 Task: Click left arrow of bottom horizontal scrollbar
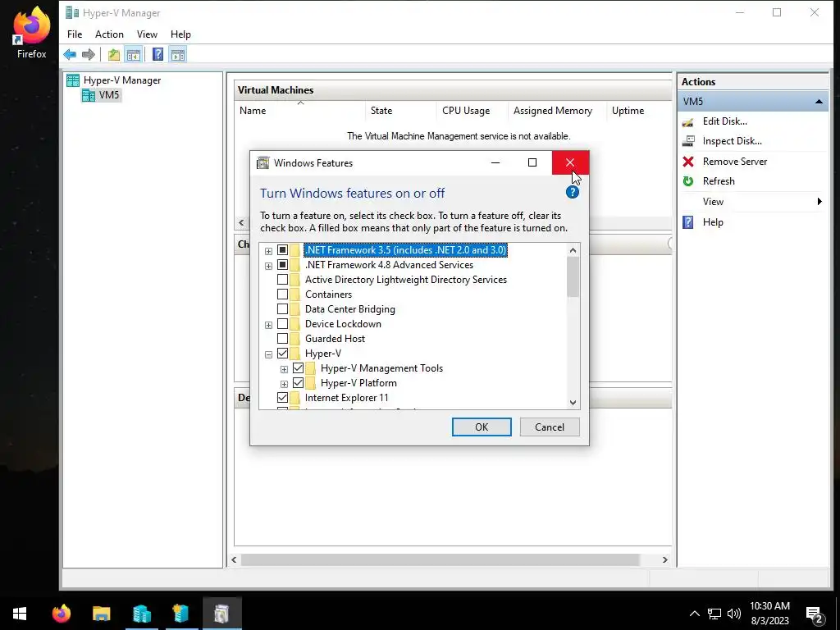pos(234,559)
